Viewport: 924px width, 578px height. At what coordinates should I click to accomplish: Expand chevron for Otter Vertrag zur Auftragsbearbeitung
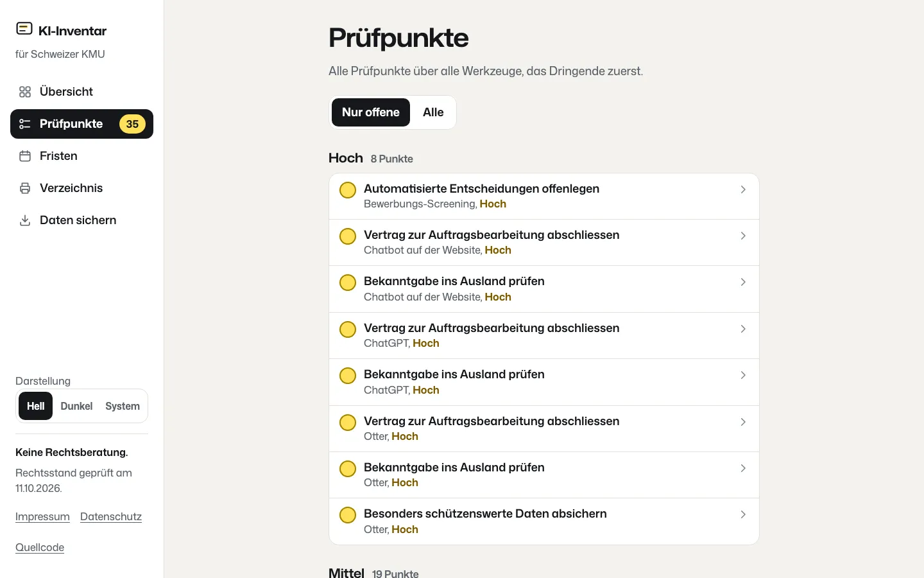(x=743, y=422)
